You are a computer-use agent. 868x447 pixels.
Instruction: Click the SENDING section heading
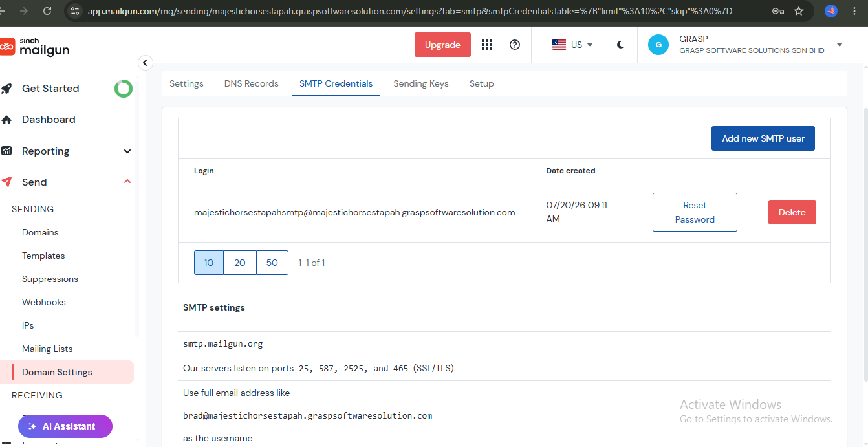(32, 209)
